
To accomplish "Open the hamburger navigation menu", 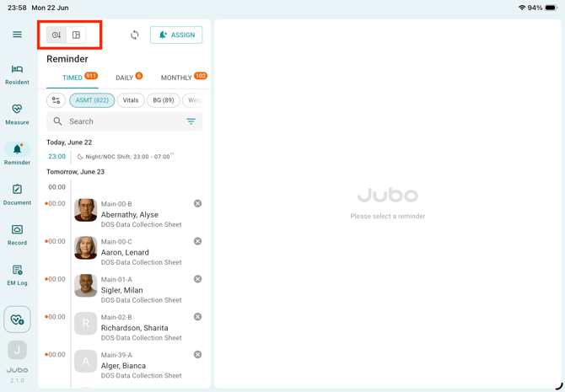I will tap(17, 35).
